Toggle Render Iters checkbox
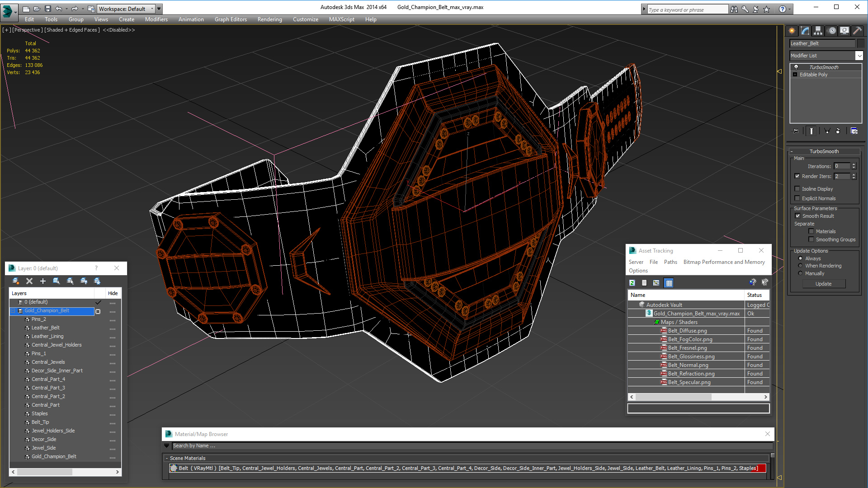Viewport: 868px width, 488px height. (x=797, y=176)
